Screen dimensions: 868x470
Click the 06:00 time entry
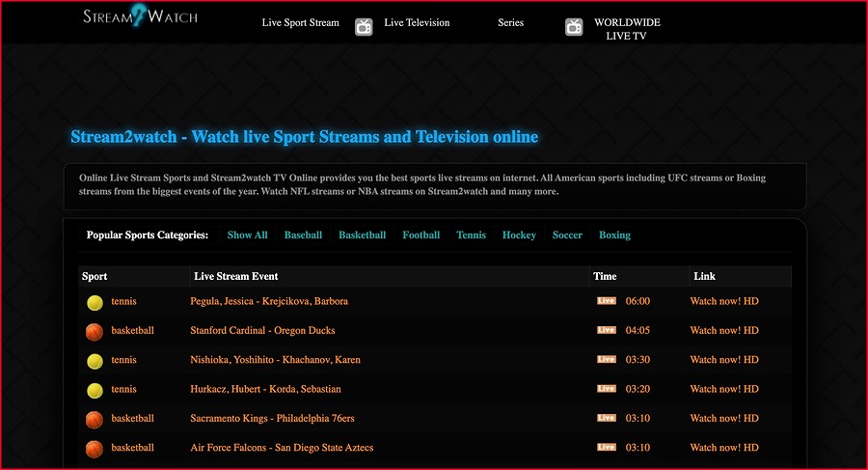[637, 301]
